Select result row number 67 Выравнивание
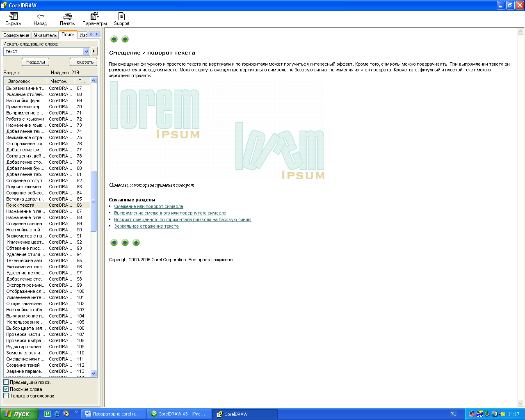525x420 pixels. coord(47,88)
